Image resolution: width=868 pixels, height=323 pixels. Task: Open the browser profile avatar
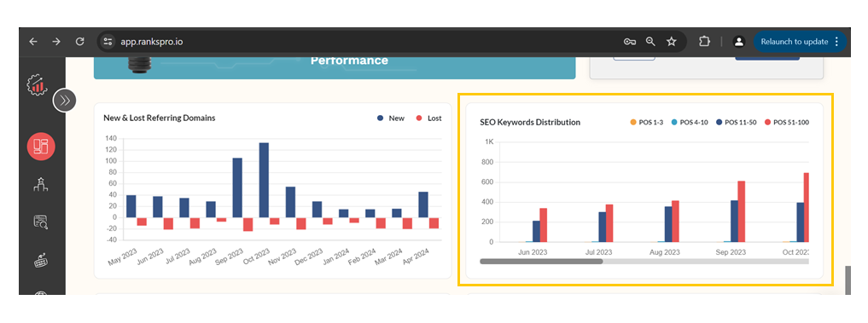coord(738,42)
